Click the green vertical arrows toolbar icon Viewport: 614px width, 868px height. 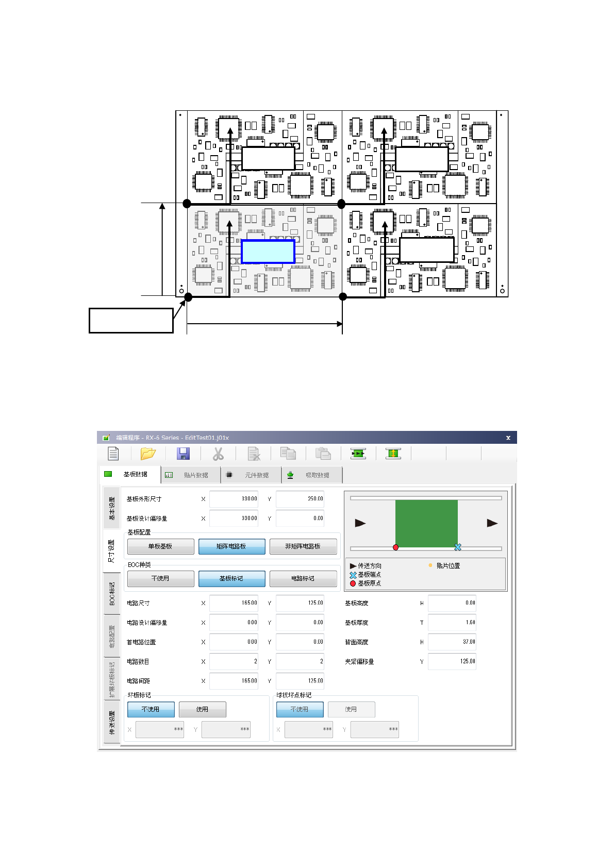pyautogui.click(x=393, y=454)
